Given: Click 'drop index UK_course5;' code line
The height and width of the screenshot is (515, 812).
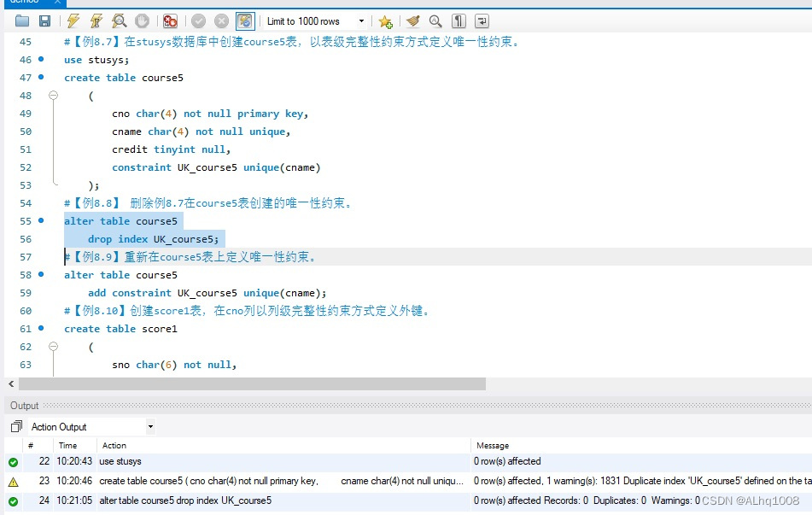Looking at the screenshot, I should [x=154, y=239].
